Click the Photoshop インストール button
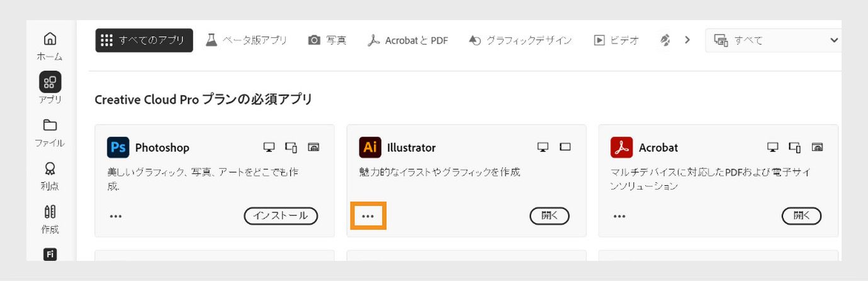Viewport: 868px width, 281px height. pyautogui.click(x=281, y=215)
